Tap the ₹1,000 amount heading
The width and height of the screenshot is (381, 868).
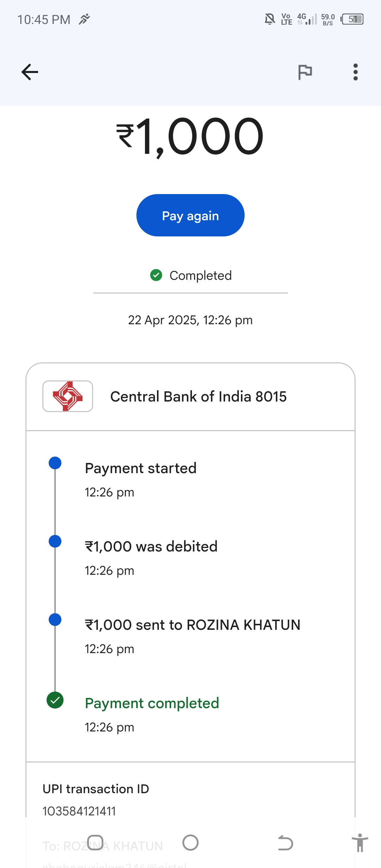pyautogui.click(x=190, y=137)
